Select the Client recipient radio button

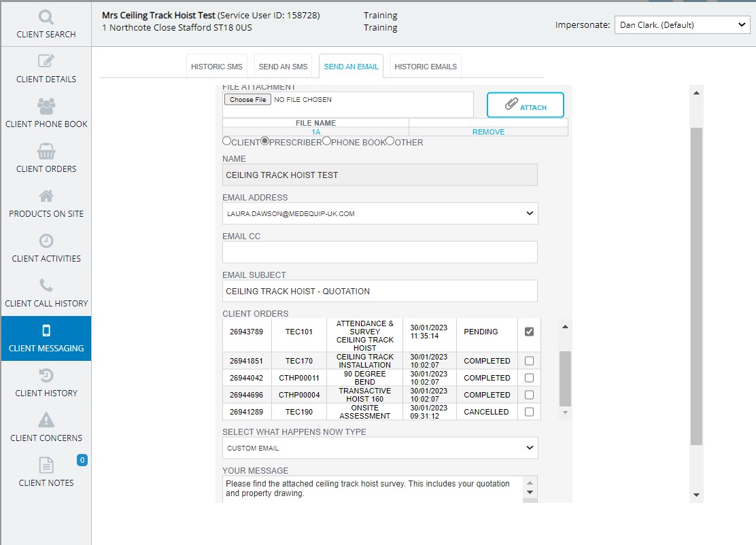tap(226, 141)
